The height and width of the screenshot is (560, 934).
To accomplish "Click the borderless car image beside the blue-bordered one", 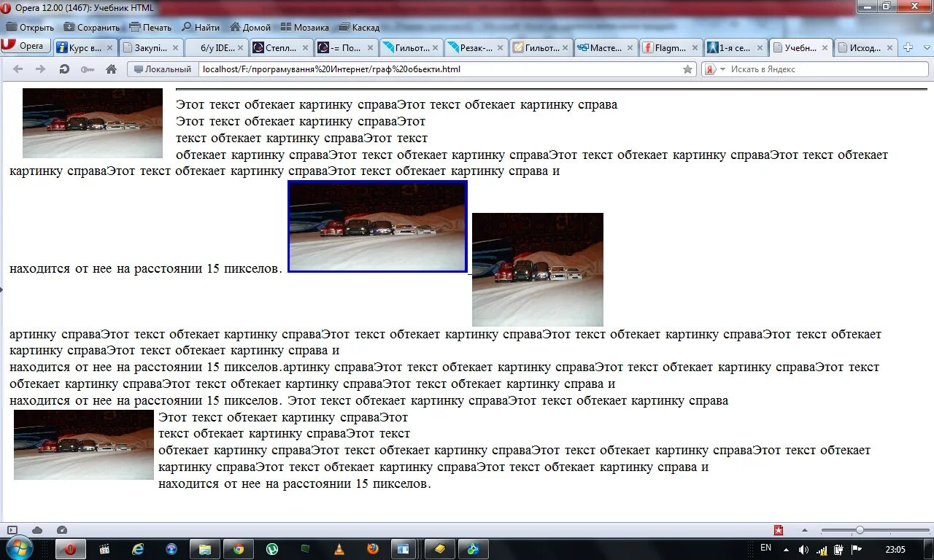I will (x=538, y=270).
